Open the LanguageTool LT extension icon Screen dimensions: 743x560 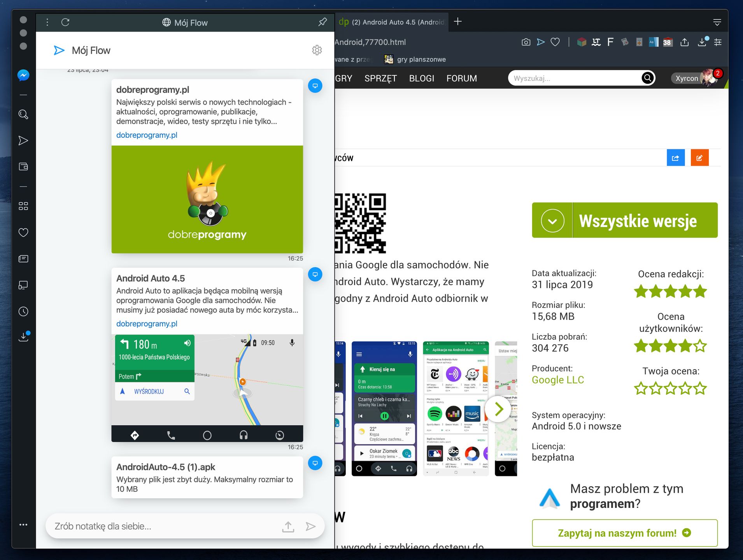(596, 42)
